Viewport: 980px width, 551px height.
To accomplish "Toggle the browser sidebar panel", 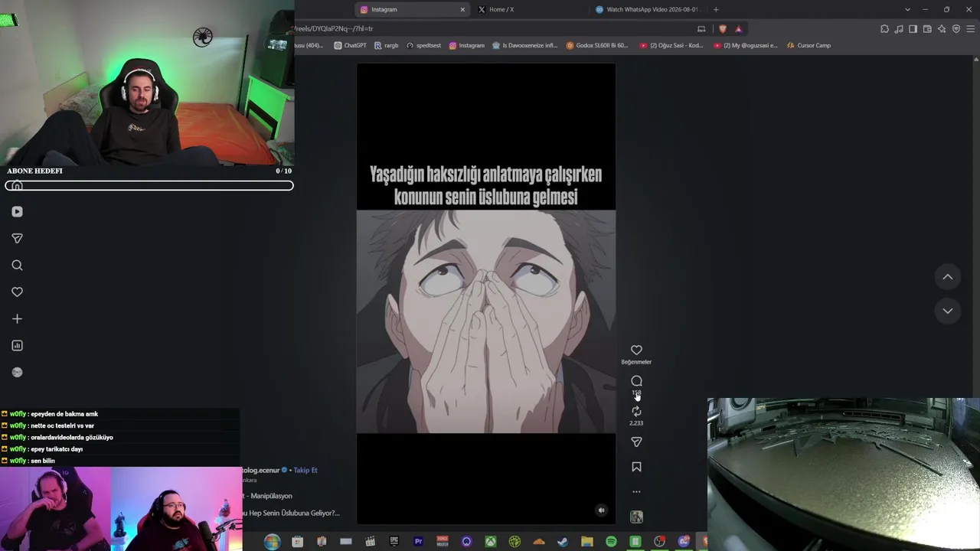I will pos(913,29).
